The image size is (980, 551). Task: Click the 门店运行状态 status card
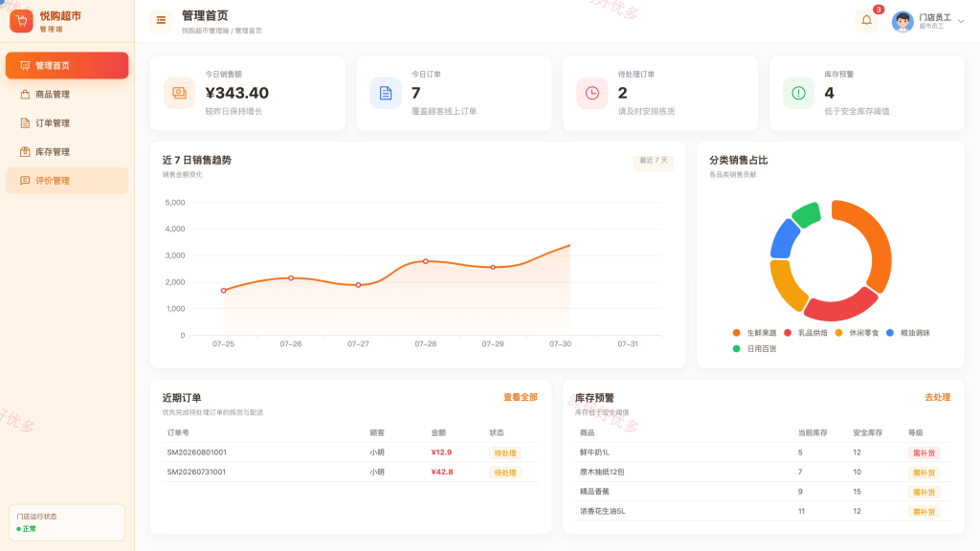(67, 522)
